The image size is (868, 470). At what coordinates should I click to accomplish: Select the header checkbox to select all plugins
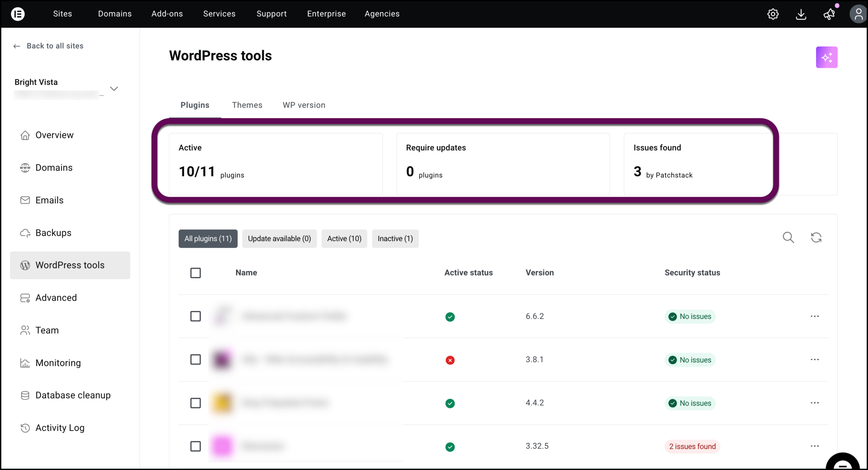pyautogui.click(x=196, y=273)
